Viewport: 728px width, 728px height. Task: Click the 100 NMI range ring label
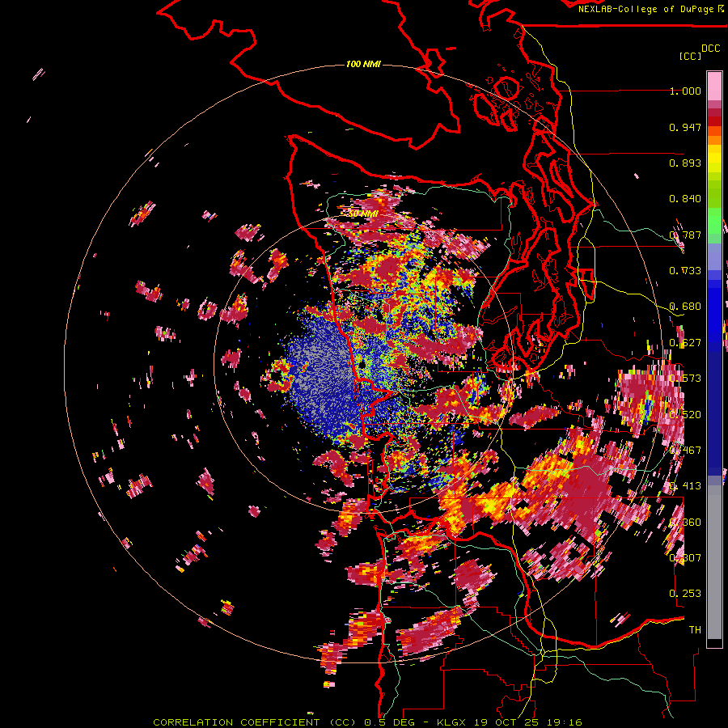(363, 64)
